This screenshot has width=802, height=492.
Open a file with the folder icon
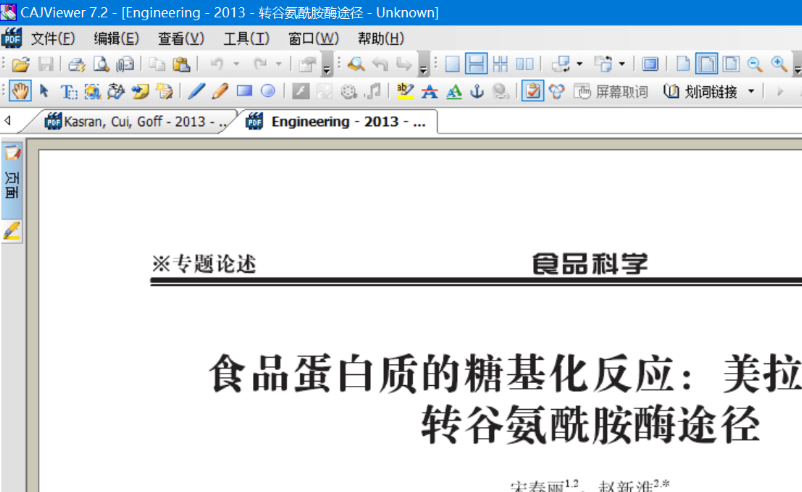click(x=20, y=64)
